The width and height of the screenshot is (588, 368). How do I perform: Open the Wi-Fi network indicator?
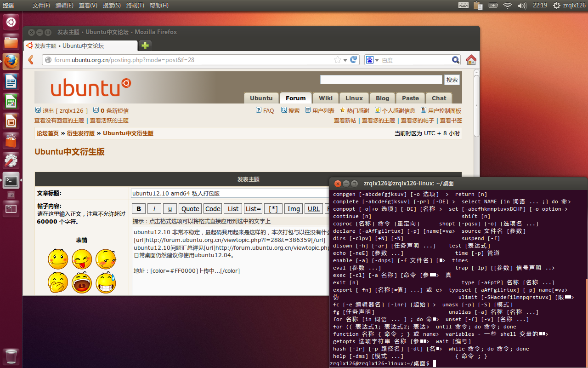coord(508,6)
